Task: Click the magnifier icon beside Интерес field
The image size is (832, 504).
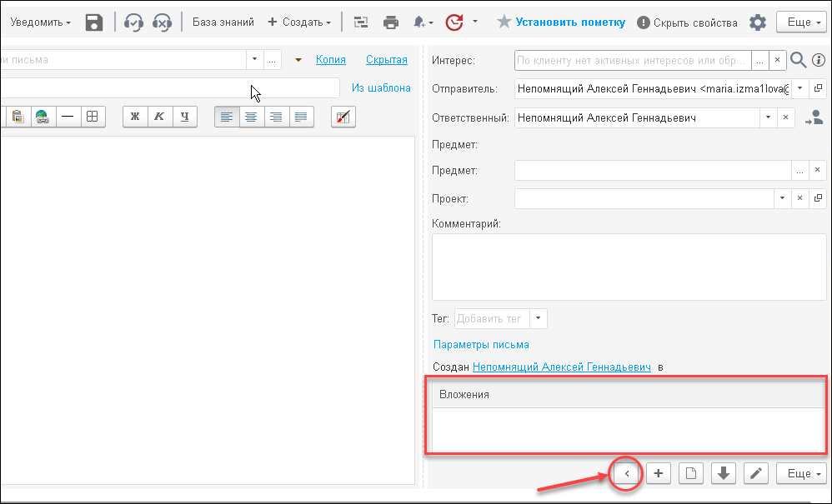Action: tap(798, 60)
